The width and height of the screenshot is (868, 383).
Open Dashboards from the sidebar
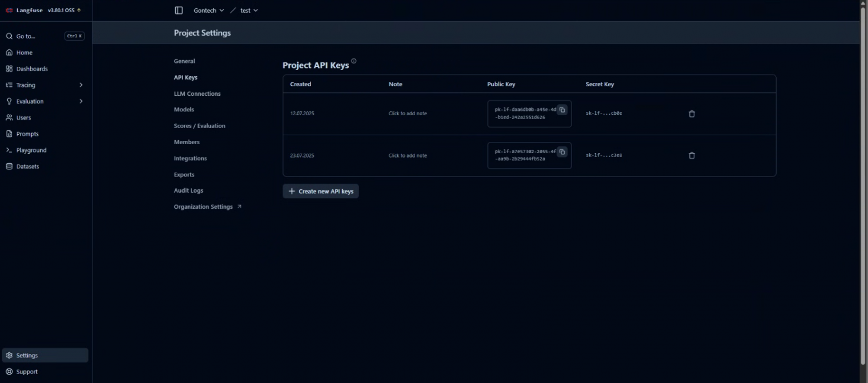[46, 68]
